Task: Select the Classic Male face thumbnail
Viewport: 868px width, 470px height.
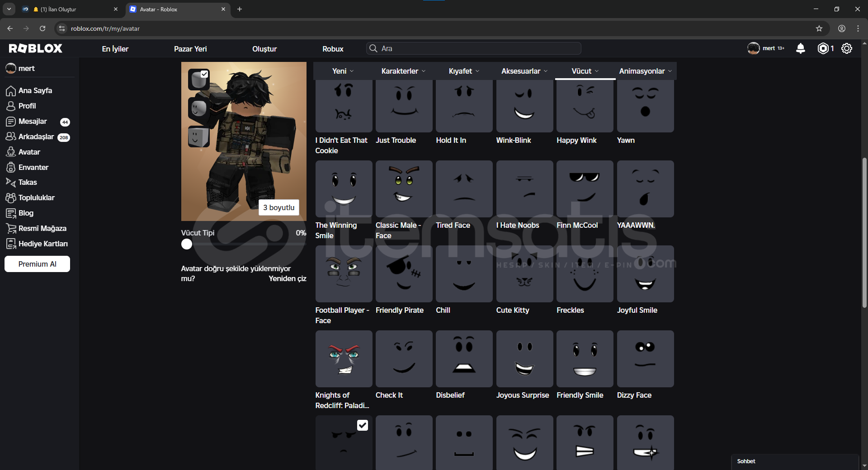Action: (x=404, y=189)
